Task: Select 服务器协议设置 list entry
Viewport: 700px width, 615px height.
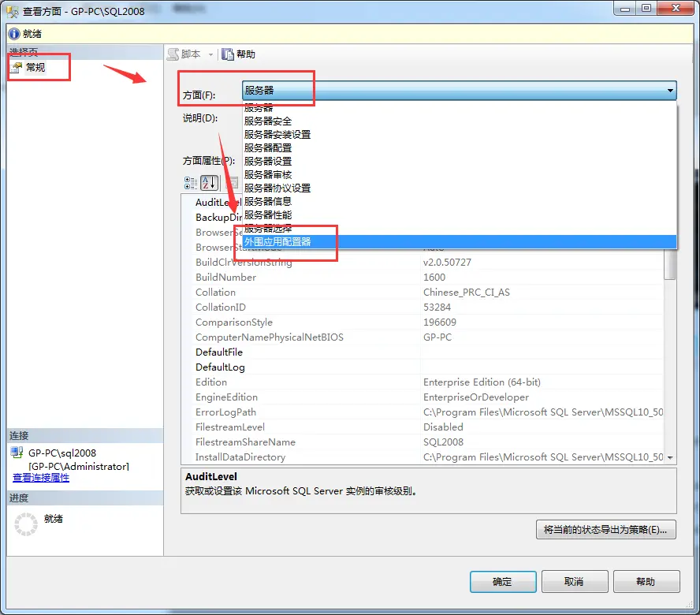Action: click(277, 188)
